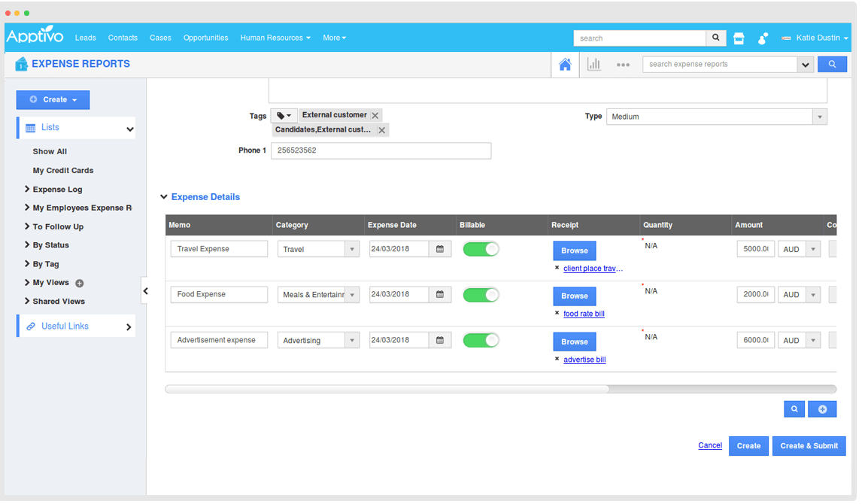
Task: Click the add row plus icon button
Action: click(822, 409)
